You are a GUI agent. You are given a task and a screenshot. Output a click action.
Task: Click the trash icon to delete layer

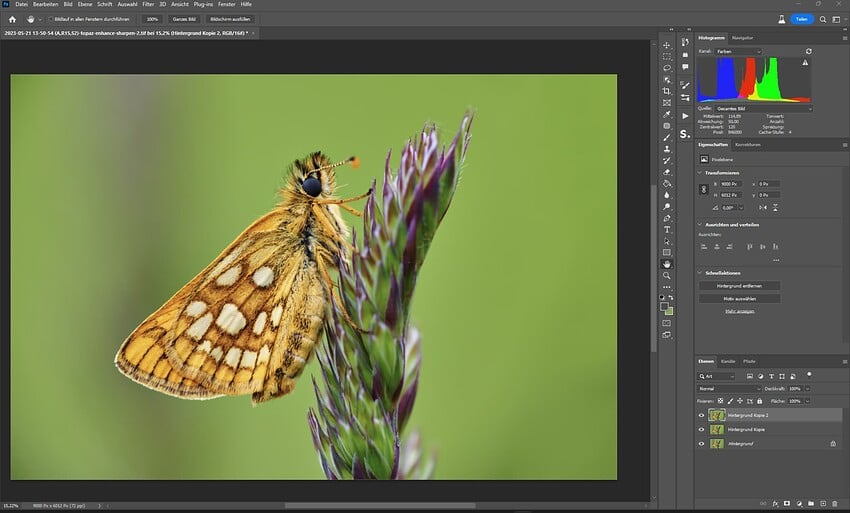(834, 504)
